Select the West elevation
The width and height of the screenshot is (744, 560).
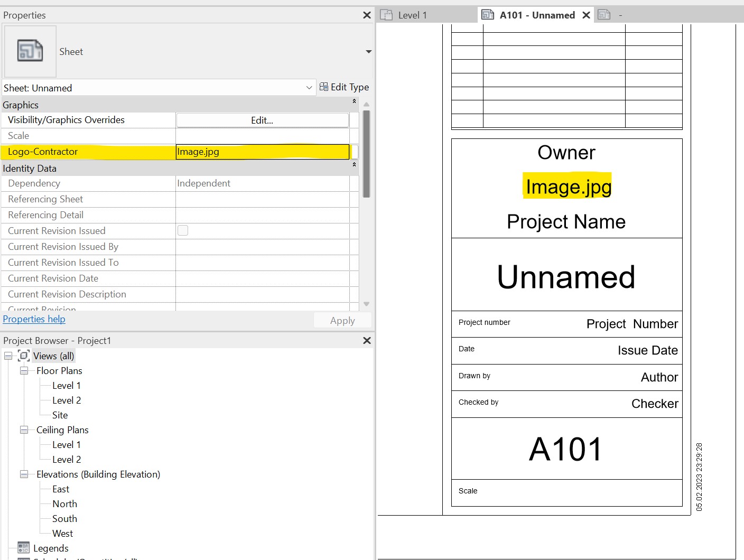point(62,534)
